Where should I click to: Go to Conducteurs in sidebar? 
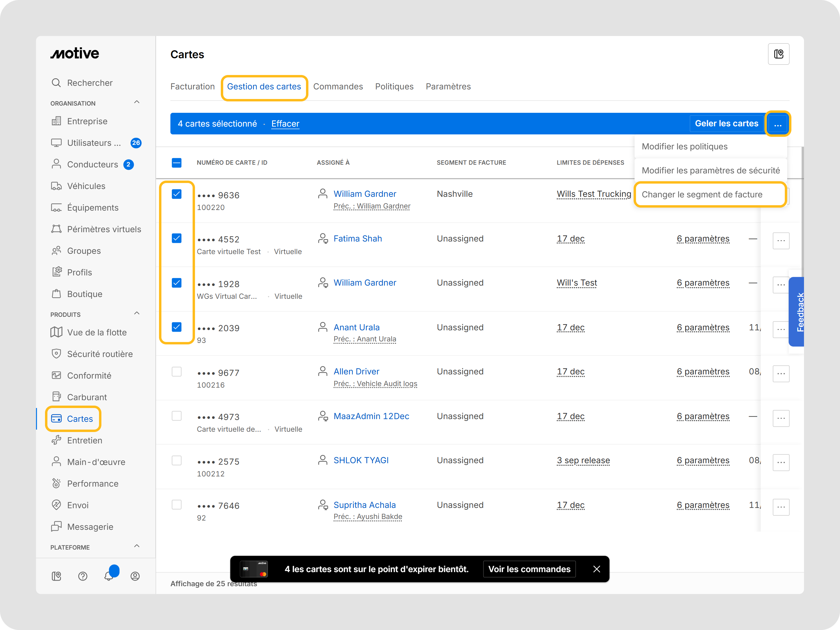click(x=92, y=164)
